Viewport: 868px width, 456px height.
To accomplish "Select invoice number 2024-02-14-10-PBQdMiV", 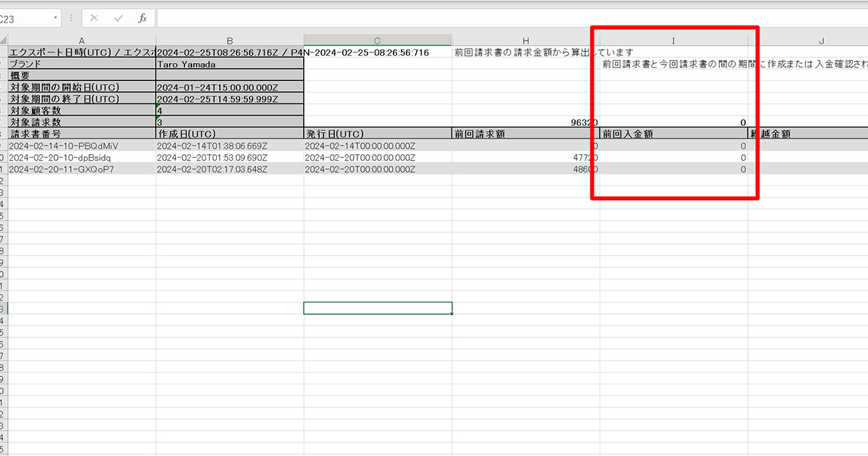I will [82, 145].
